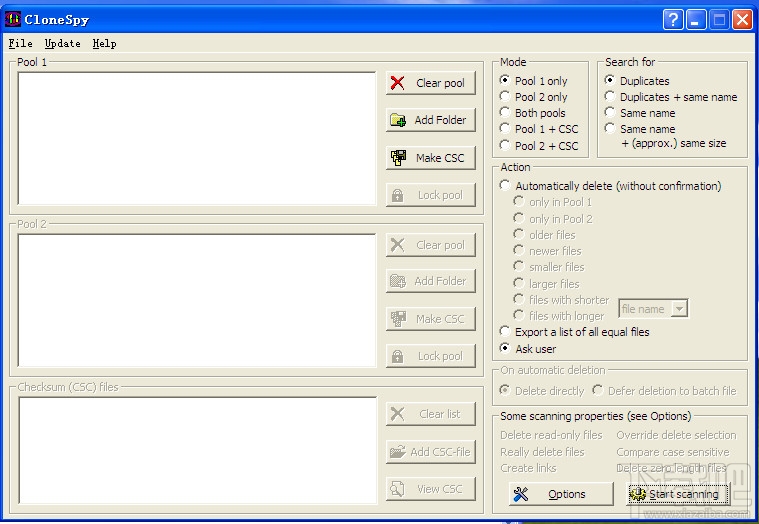Choose Duplicates + same name search option
The width and height of the screenshot is (759, 524).
(671, 97)
